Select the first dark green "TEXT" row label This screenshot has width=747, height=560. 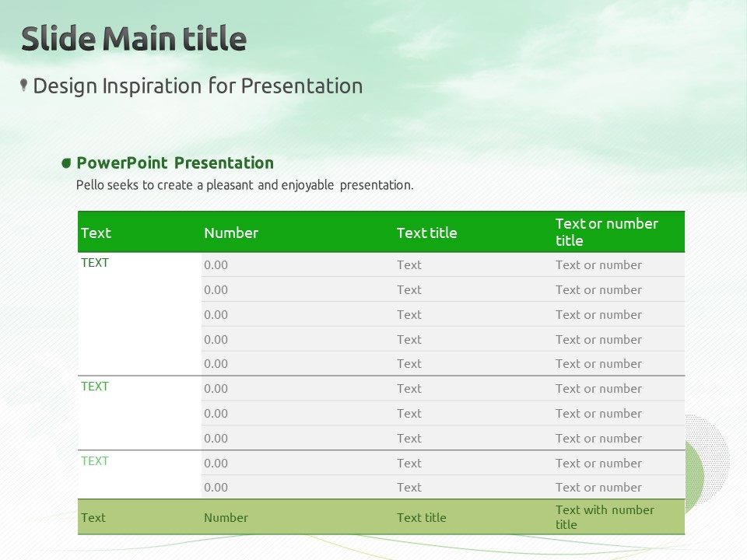pyautogui.click(x=95, y=263)
